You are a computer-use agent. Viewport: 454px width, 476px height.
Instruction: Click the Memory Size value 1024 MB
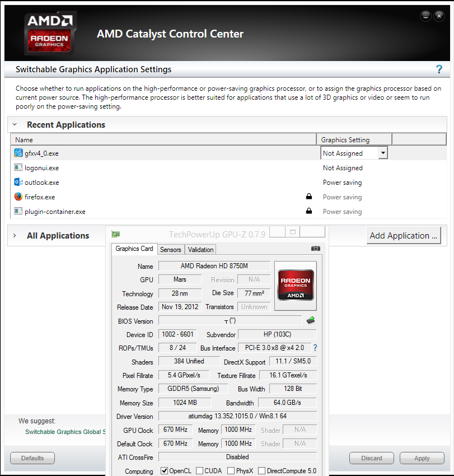(x=185, y=403)
